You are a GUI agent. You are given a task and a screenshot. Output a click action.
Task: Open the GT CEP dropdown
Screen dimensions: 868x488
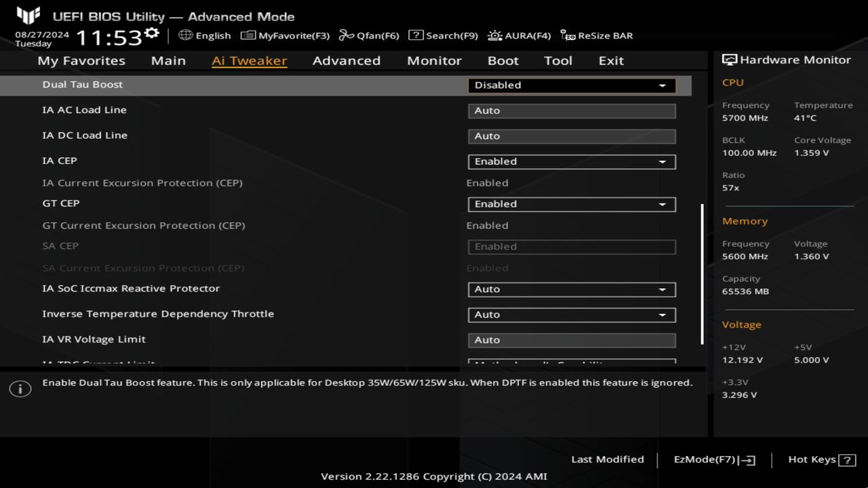click(572, 205)
